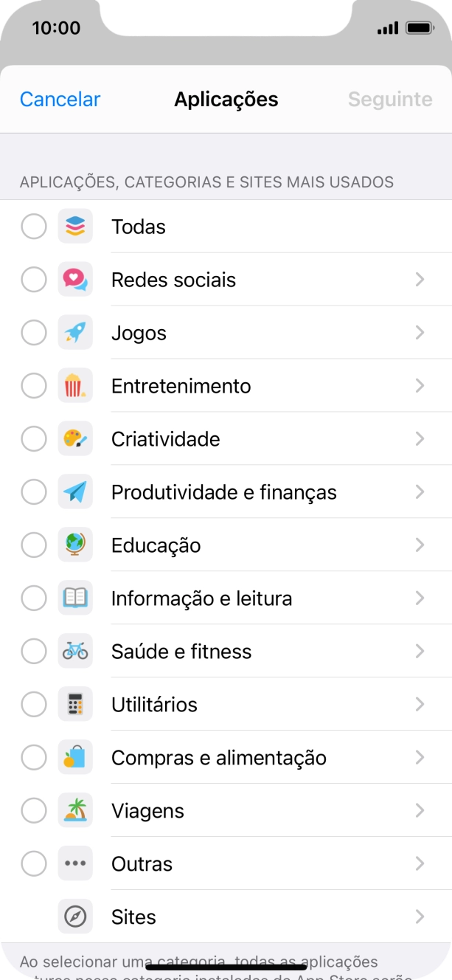Viewport: 452px width, 980px height.
Task: Click the Entretenimento popcorn icon
Action: point(75,386)
